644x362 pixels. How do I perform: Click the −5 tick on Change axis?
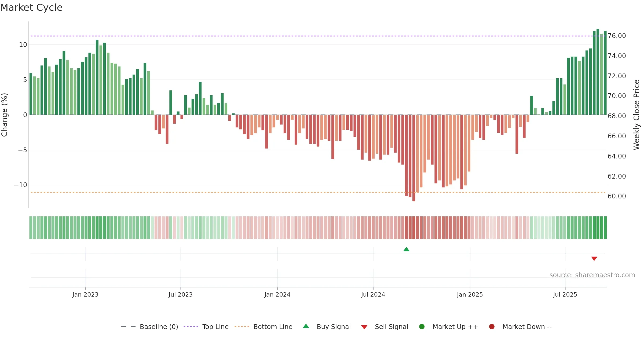point(23,150)
